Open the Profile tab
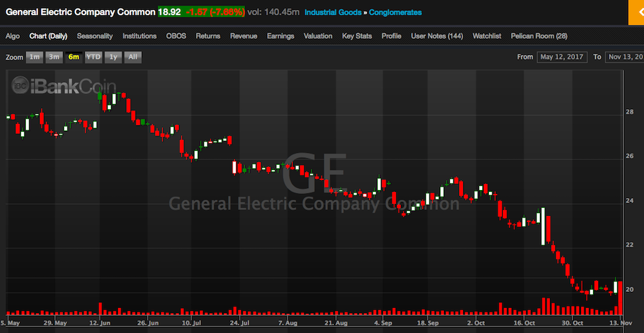644x333 pixels. [x=392, y=36]
